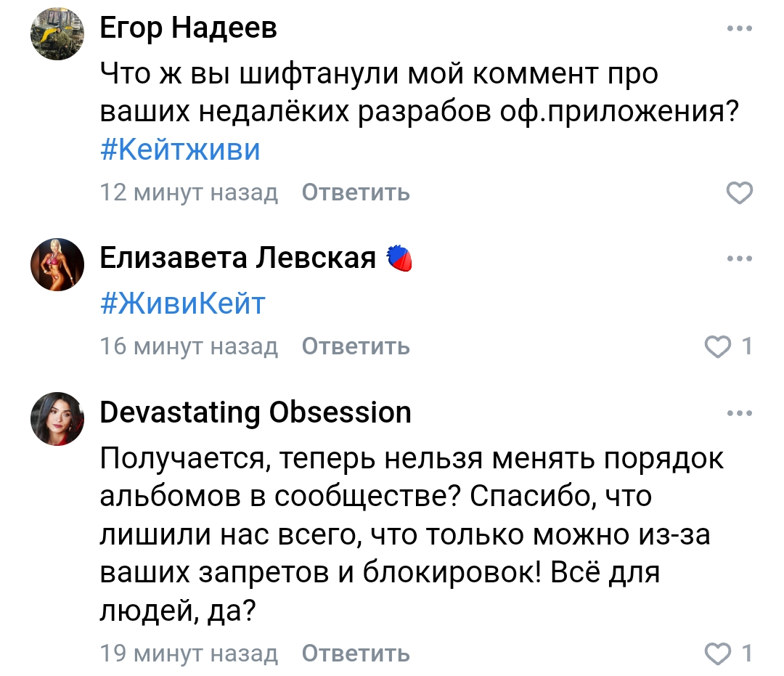Reply to Егор Надеев via Ответить

[x=356, y=192]
